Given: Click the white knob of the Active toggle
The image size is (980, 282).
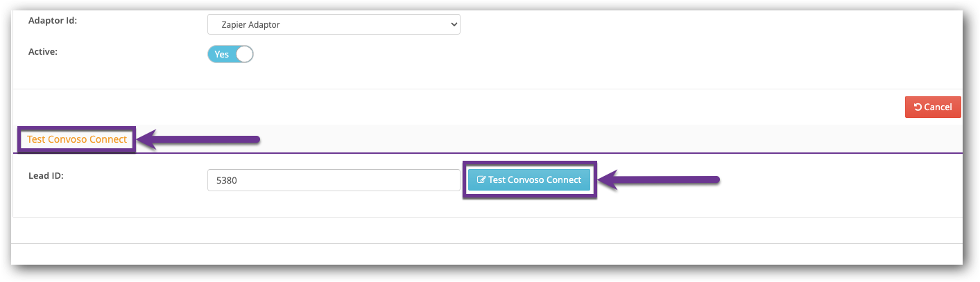Looking at the screenshot, I should click(244, 54).
